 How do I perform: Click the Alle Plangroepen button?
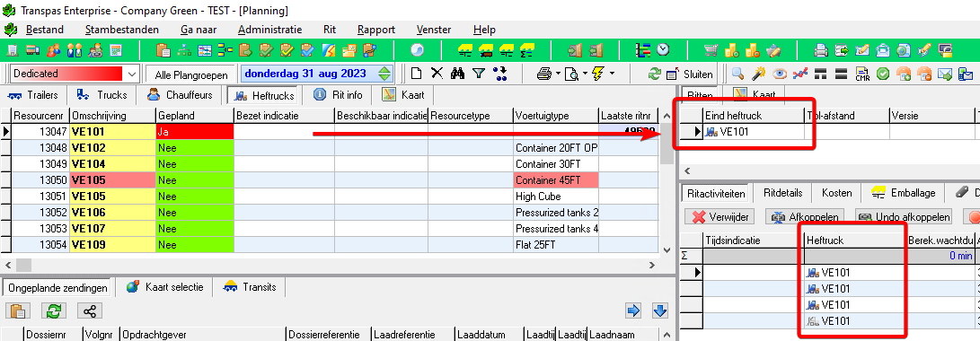click(191, 74)
